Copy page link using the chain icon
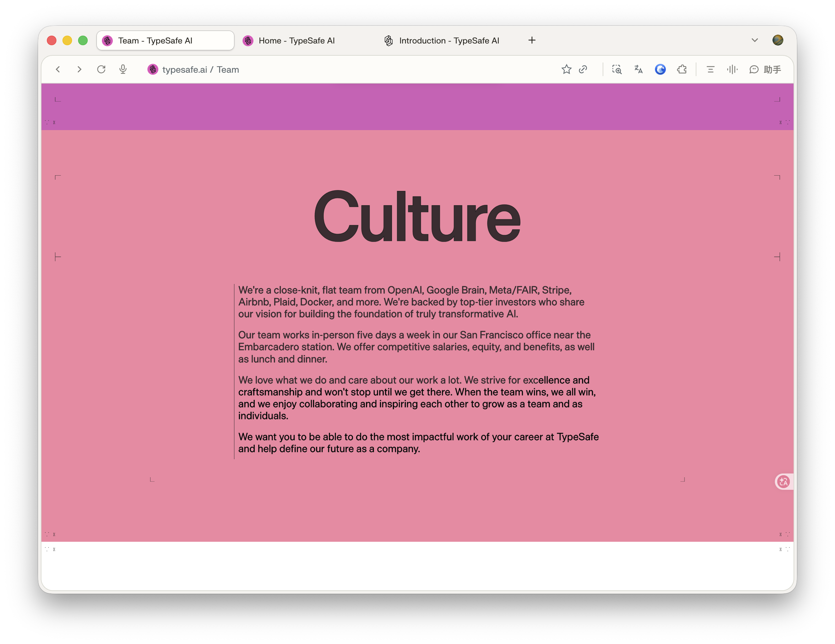 click(x=583, y=69)
